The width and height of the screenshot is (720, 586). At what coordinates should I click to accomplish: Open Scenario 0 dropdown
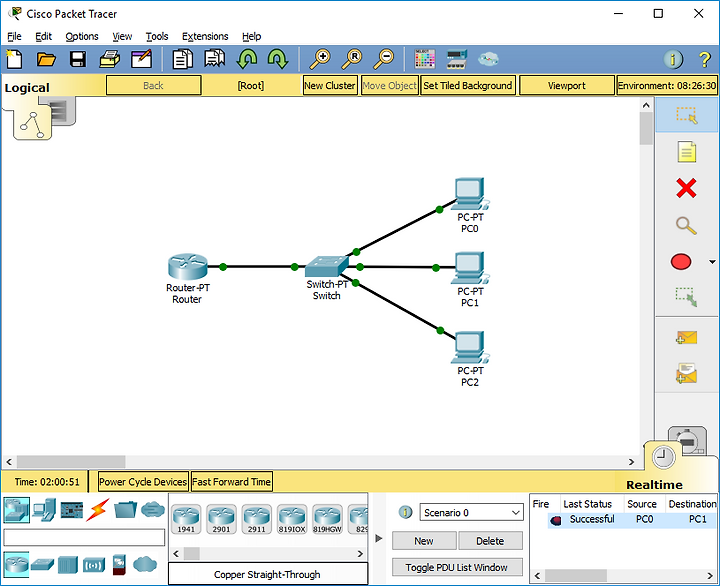[471, 513]
